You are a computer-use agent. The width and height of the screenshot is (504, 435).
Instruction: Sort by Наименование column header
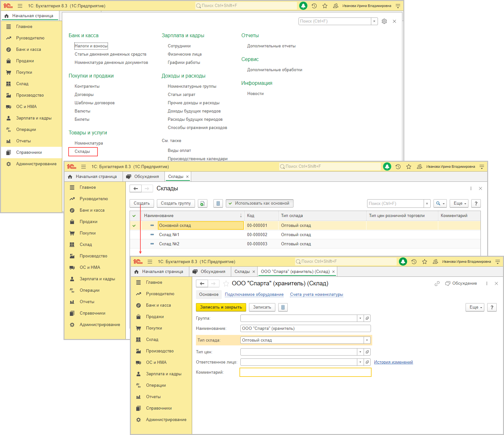click(193, 216)
